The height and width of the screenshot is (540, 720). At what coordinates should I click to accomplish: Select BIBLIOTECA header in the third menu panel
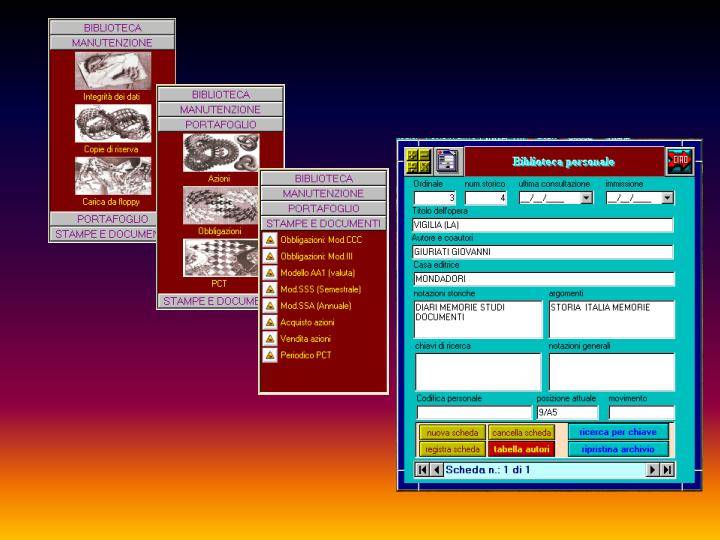tap(323, 178)
